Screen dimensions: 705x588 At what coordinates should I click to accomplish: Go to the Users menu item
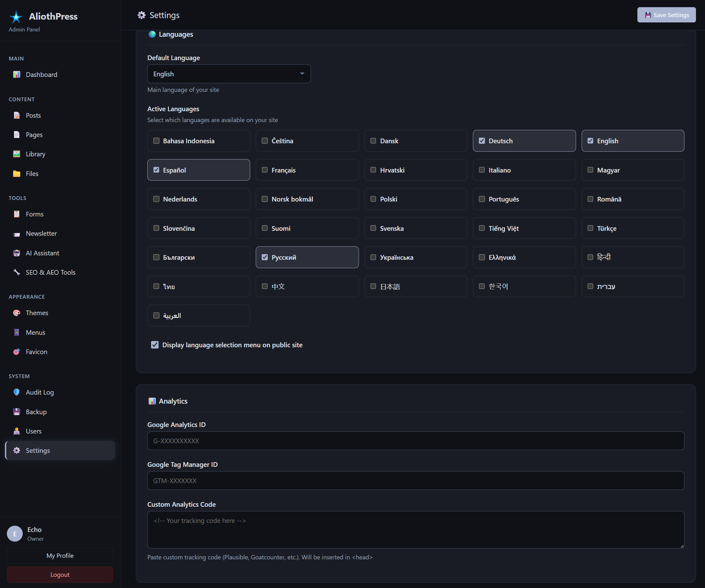click(x=34, y=431)
